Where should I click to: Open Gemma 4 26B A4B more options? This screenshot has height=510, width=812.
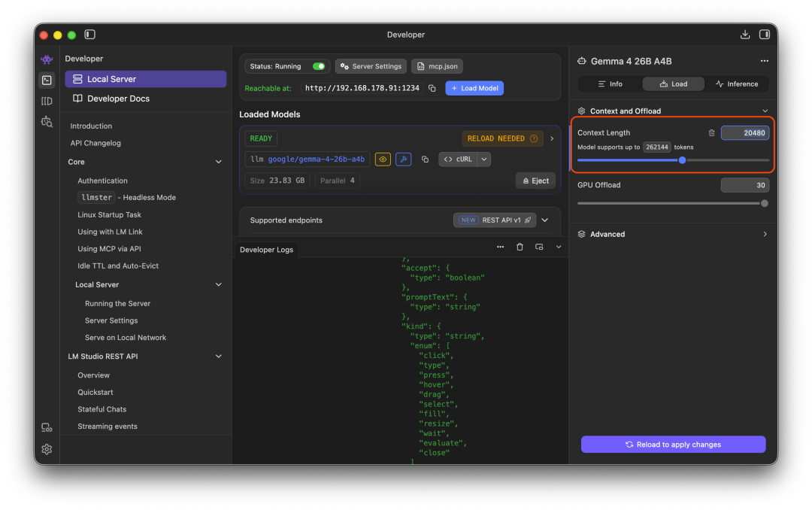coord(765,61)
